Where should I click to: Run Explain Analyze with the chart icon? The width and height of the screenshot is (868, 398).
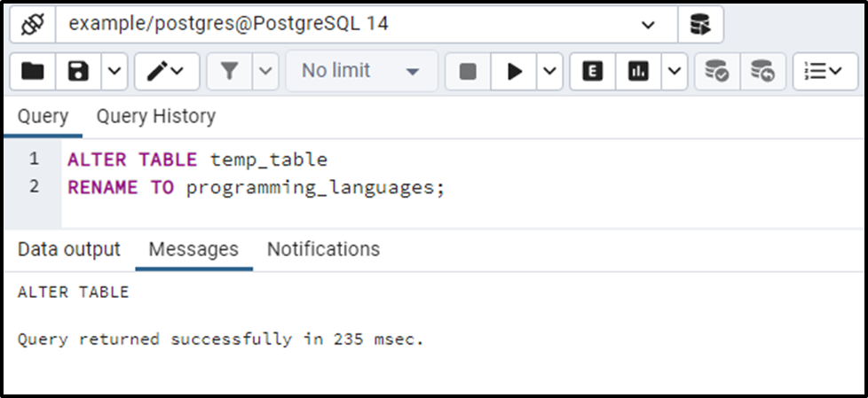[x=638, y=71]
